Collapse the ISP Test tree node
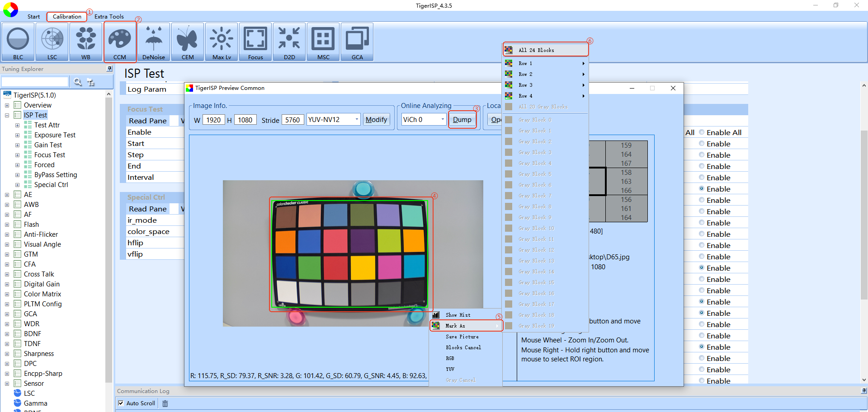This screenshot has width=868, height=412. click(x=7, y=115)
